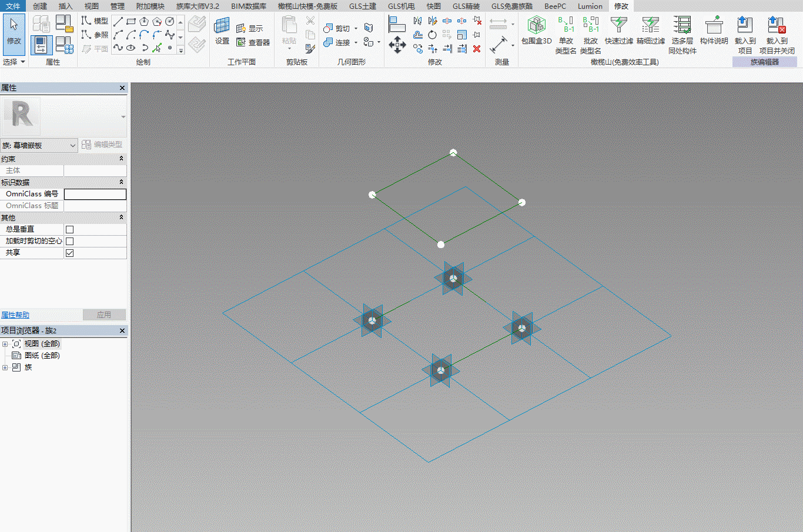Expand the 族 tree node
The image size is (803, 532).
(5, 367)
